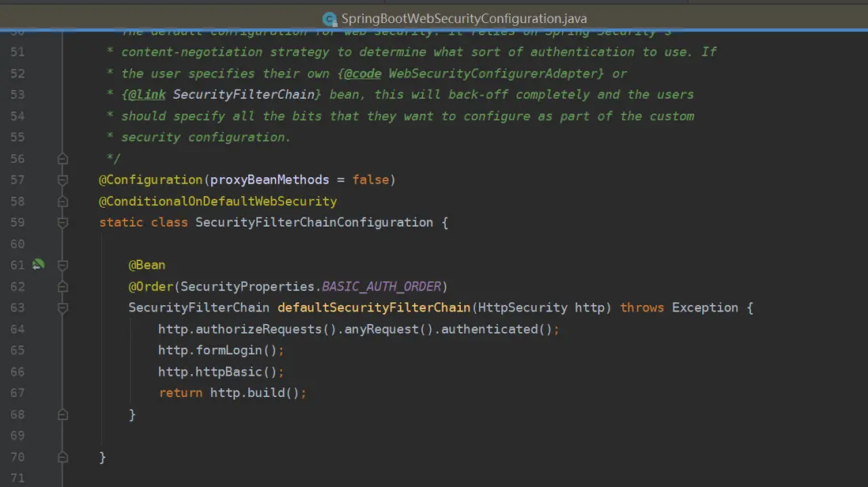
Task: Toggle fold marker at line 57 @Configuration
Action: (x=62, y=180)
